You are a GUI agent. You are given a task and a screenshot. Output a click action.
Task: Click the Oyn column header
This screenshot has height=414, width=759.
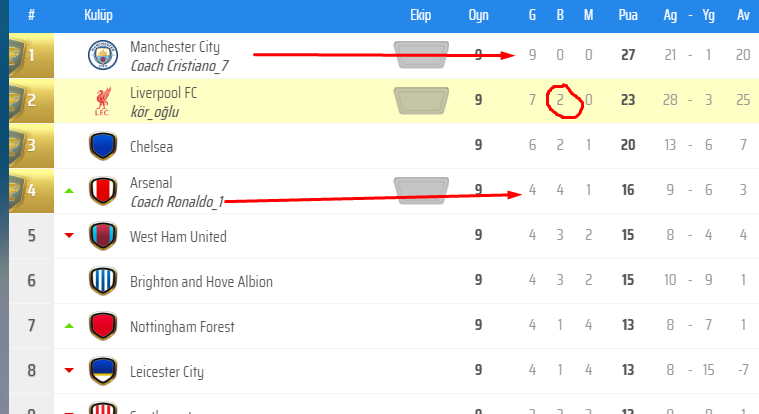478,15
